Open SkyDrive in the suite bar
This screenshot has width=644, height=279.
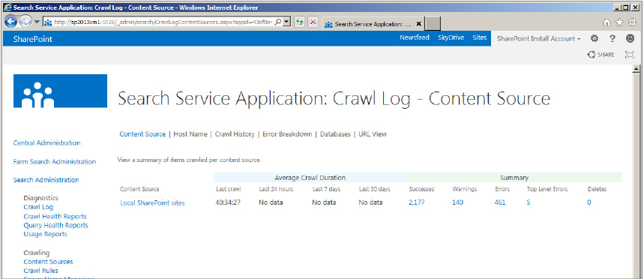tap(451, 37)
